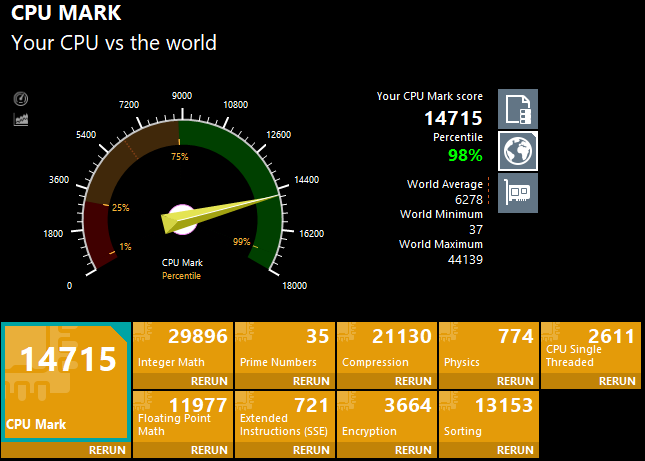
Task: Click the hardware card icon
Action: click(517, 191)
